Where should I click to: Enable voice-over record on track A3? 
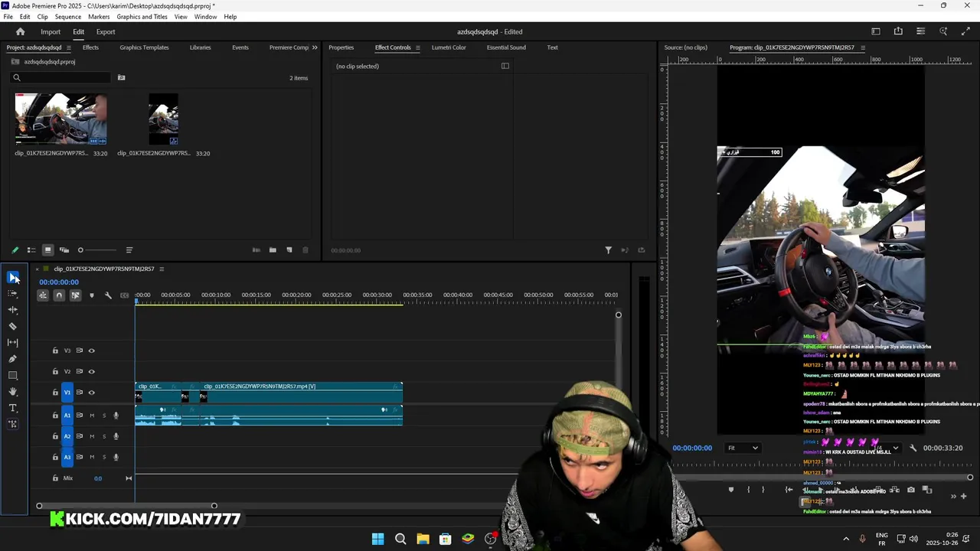[x=116, y=458]
